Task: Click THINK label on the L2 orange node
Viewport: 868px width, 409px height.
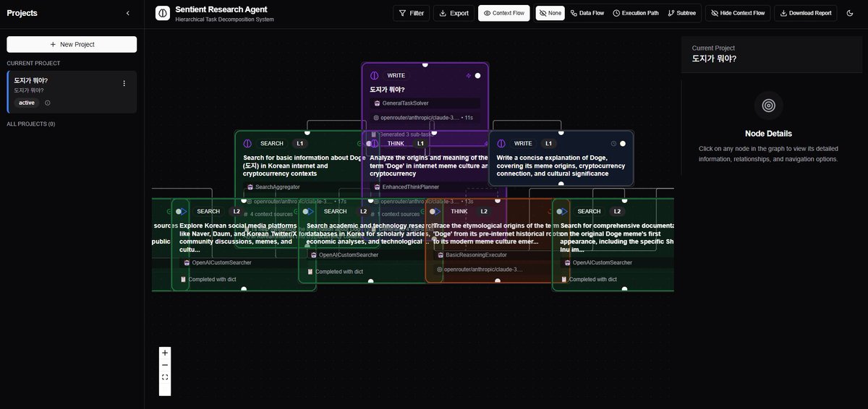Action: 459,211
